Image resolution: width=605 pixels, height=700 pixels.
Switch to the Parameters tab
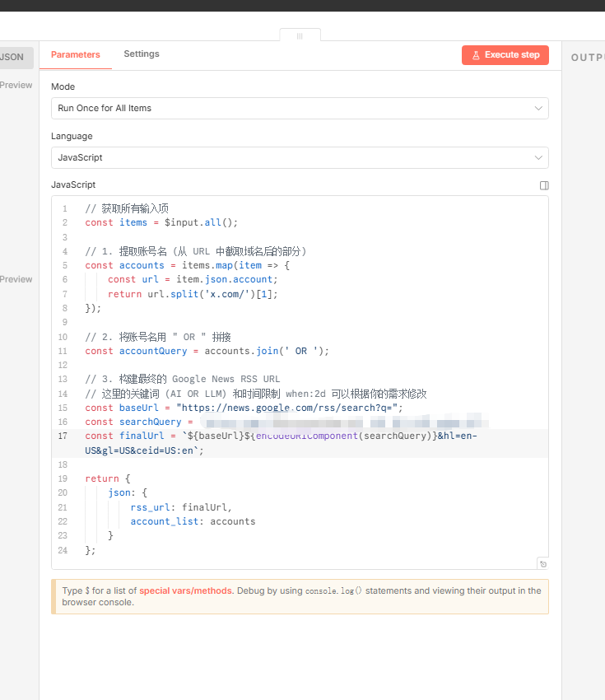pyautogui.click(x=76, y=54)
